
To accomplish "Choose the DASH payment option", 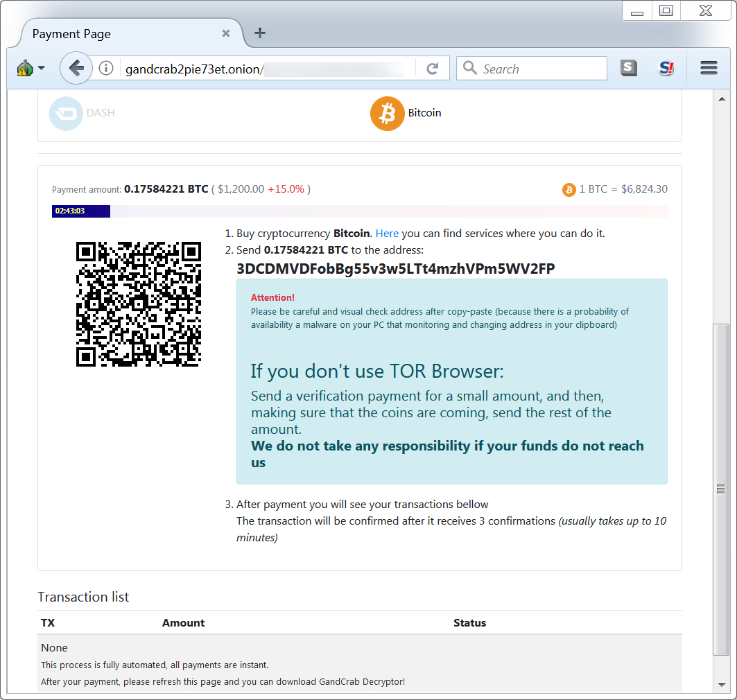I will click(x=83, y=113).
